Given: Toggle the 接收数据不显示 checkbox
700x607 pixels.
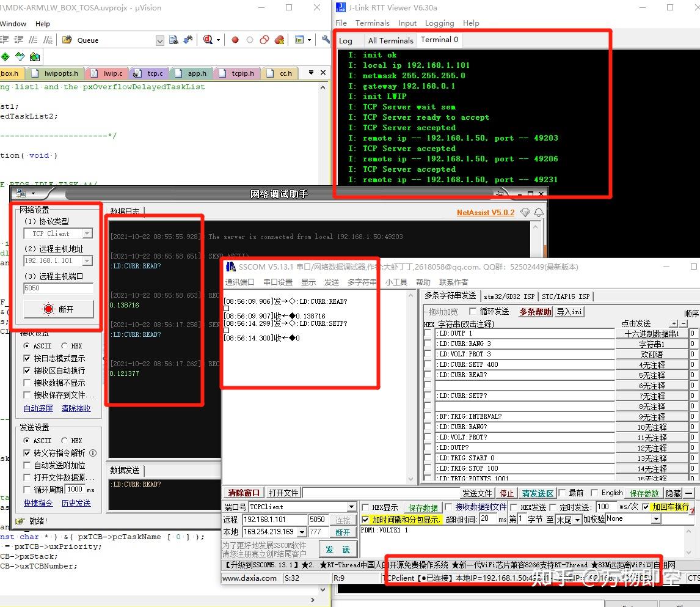Looking at the screenshot, I should click(27, 383).
